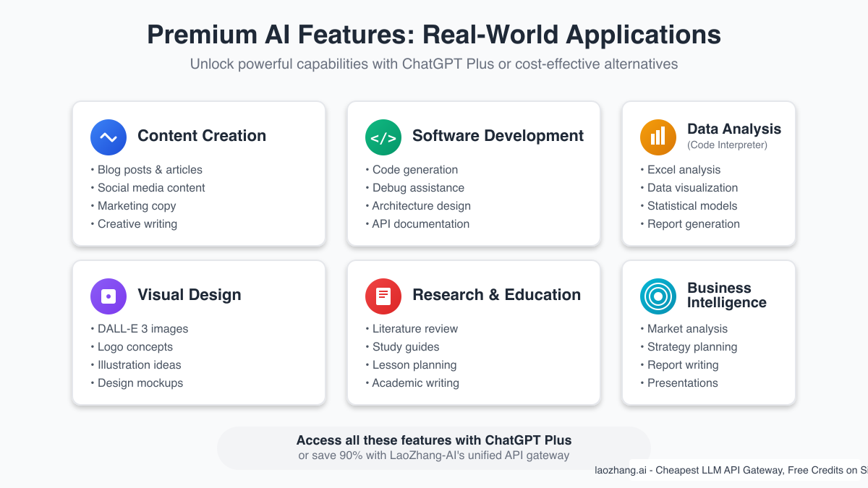Click the Research & Education document icon
The width and height of the screenshot is (868, 488).
pos(383,296)
